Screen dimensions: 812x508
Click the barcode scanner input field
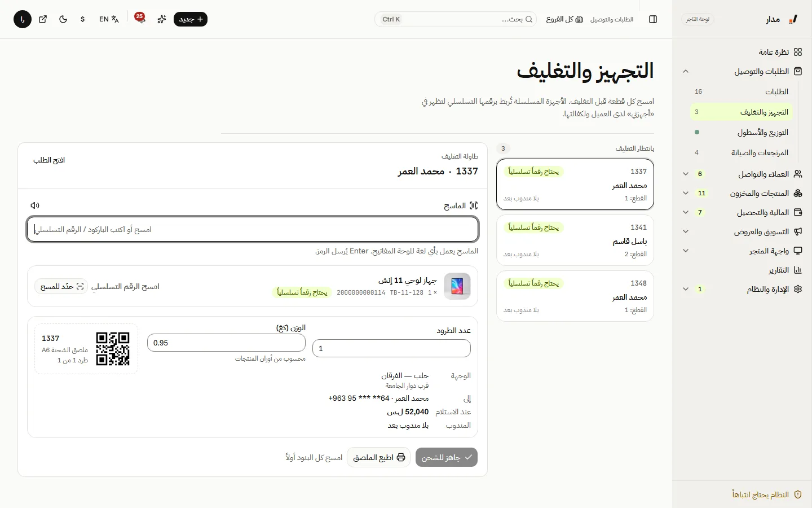[x=253, y=229]
